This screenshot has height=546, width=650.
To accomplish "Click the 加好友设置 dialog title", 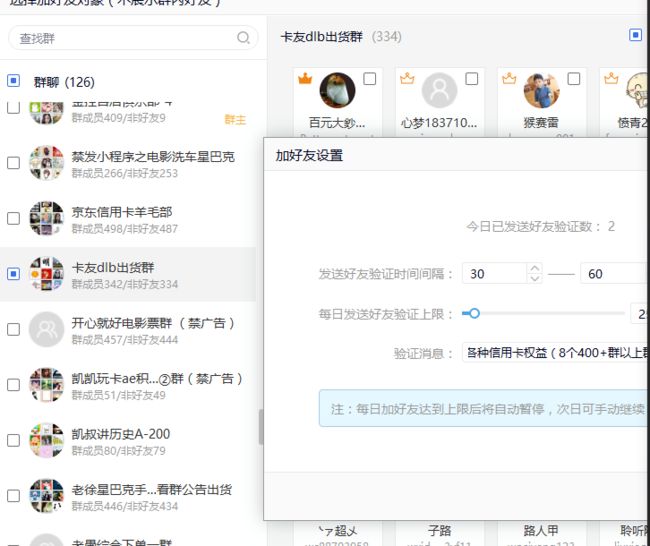I will [x=309, y=155].
